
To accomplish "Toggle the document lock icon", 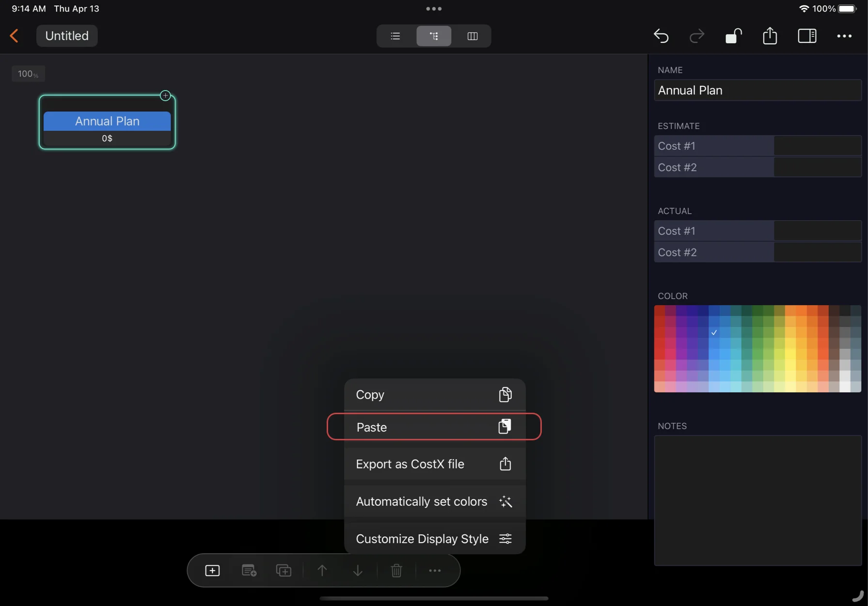I will [733, 36].
